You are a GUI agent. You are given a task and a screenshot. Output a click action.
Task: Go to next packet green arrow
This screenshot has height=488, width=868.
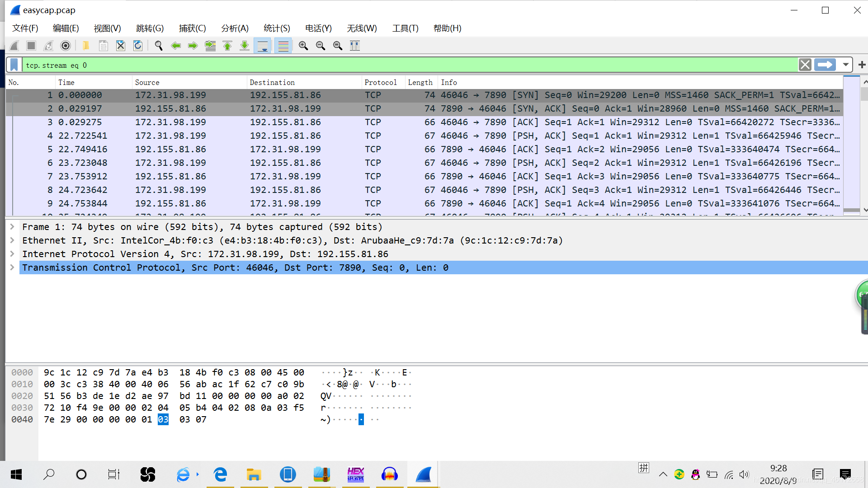pos(193,46)
